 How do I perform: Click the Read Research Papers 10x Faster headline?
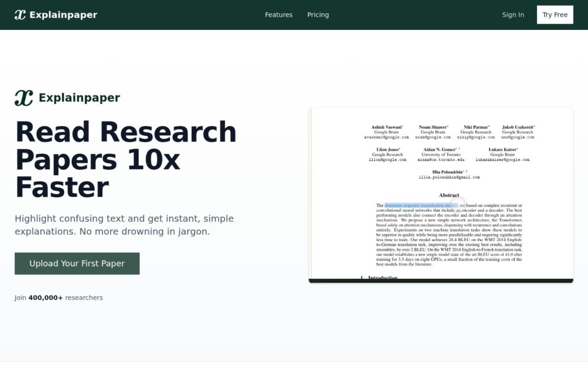(126, 159)
